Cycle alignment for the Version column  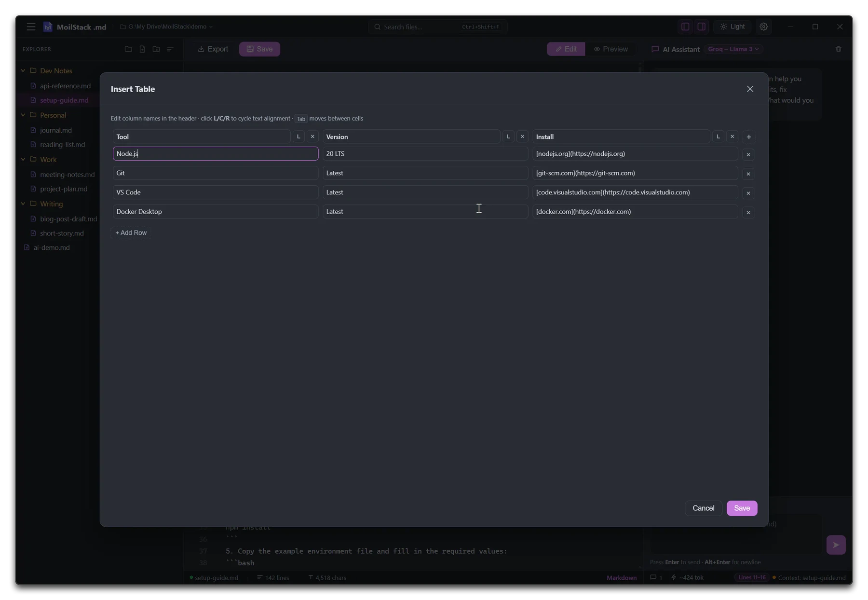coord(508,136)
